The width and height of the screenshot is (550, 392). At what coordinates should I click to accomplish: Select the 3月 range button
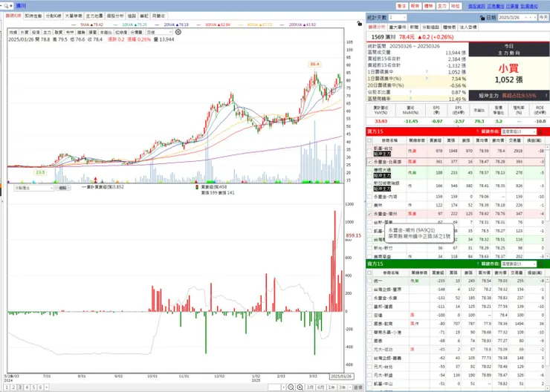[x=310, y=387]
